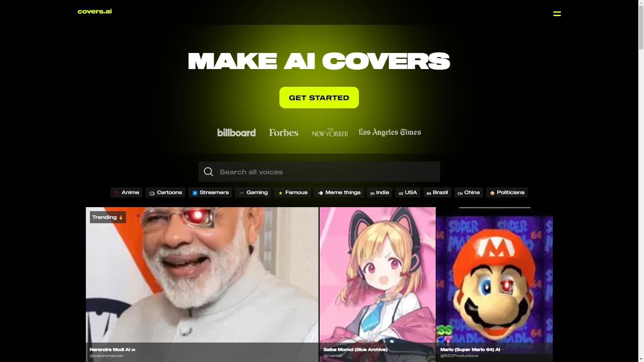Select the Meme things category tag

click(339, 192)
